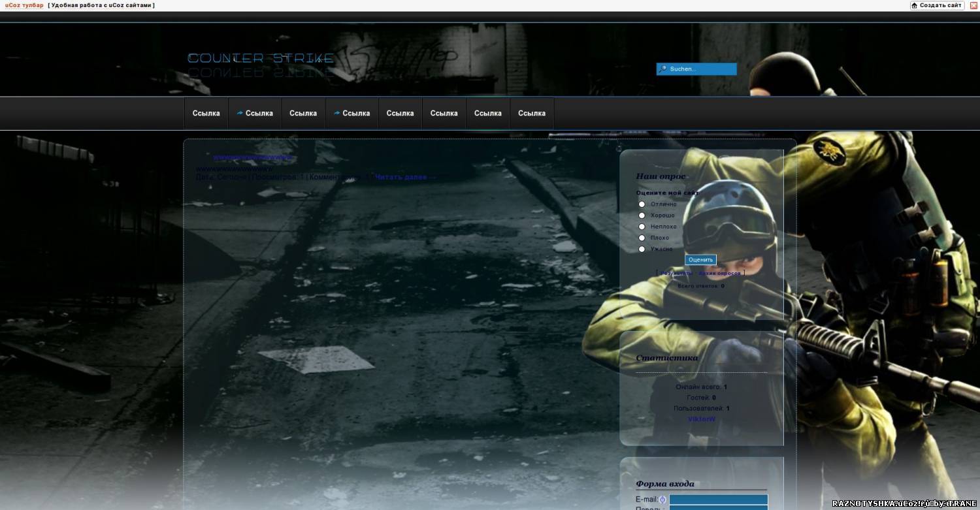980x510 pixels.
Task: Click the Форма входа heading
Action: (x=665, y=484)
